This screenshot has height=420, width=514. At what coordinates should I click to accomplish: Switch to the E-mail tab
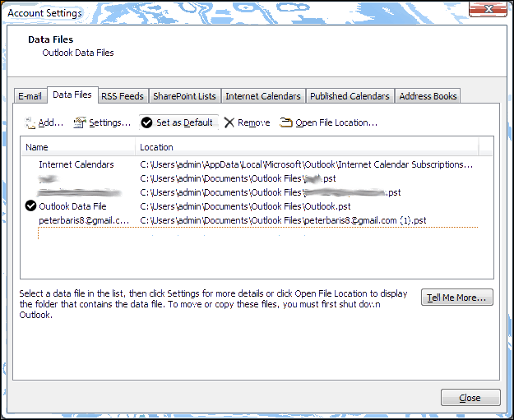pyautogui.click(x=30, y=96)
